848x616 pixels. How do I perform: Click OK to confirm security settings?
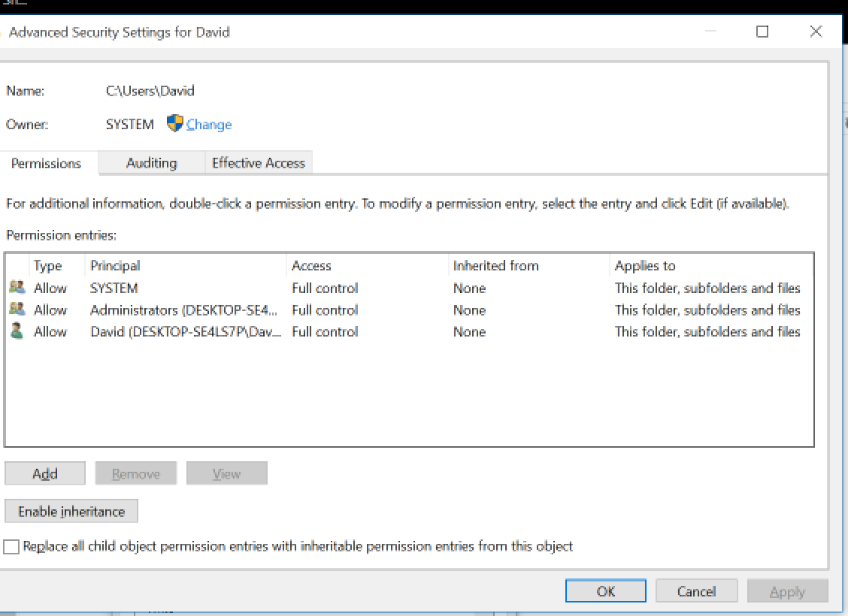click(x=605, y=590)
